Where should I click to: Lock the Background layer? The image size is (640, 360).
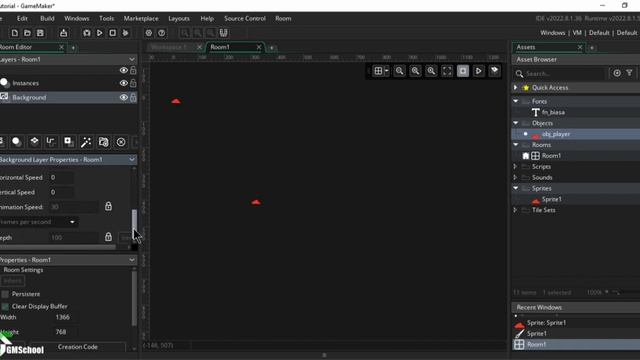coord(133,98)
